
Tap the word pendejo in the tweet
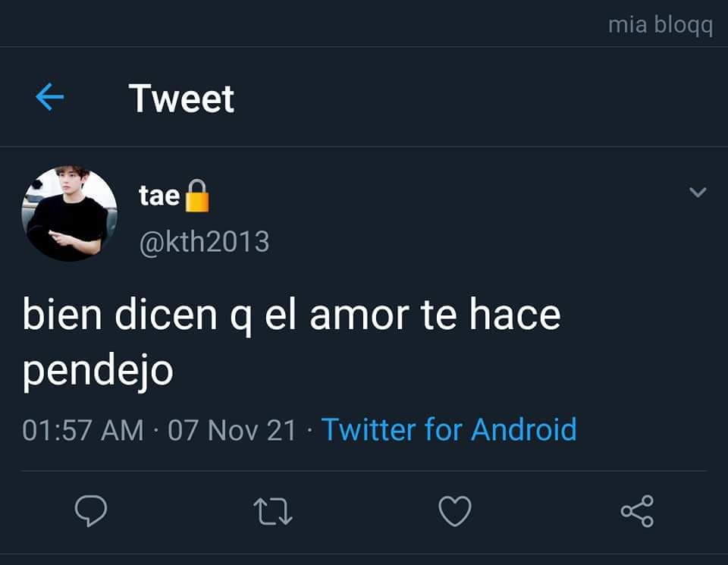click(x=98, y=372)
